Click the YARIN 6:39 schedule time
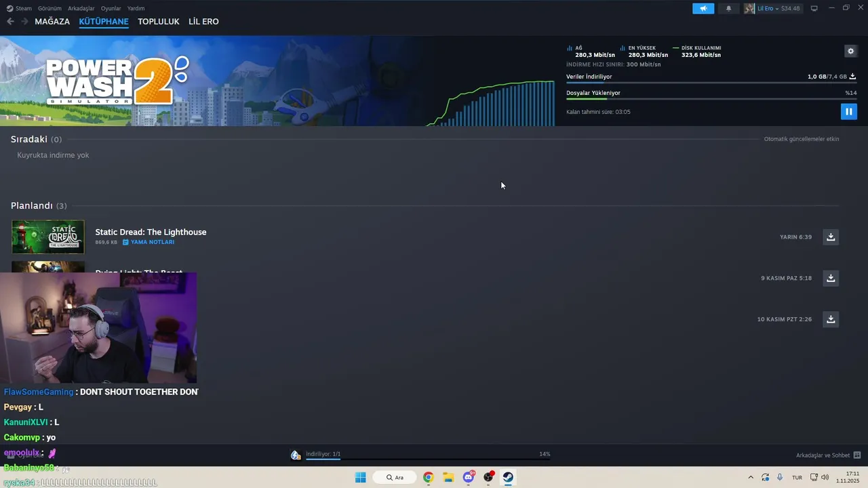Image resolution: width=868 pixels, height=488 pixels. click(x=795, y=237)
